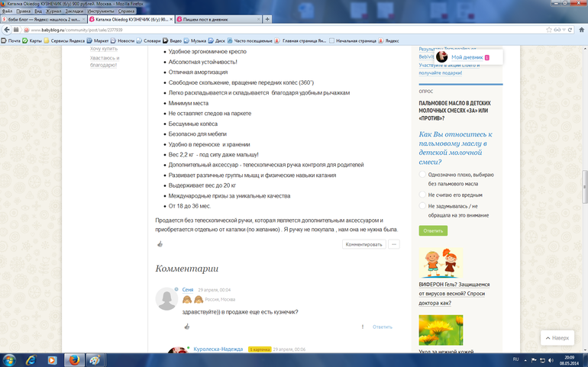Open the Вид menu

pyautogui.click(x=38, y=11)
